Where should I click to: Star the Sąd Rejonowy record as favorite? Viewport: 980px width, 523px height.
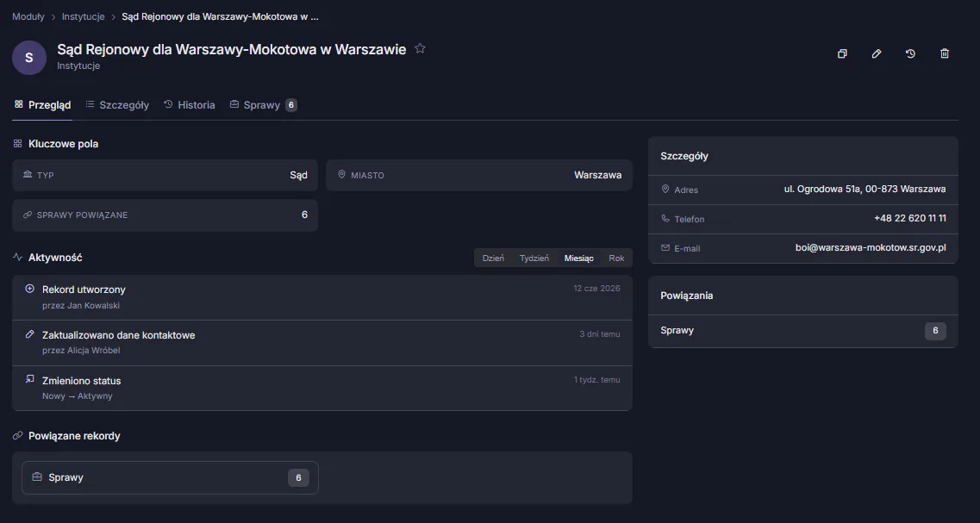[420, 48]
